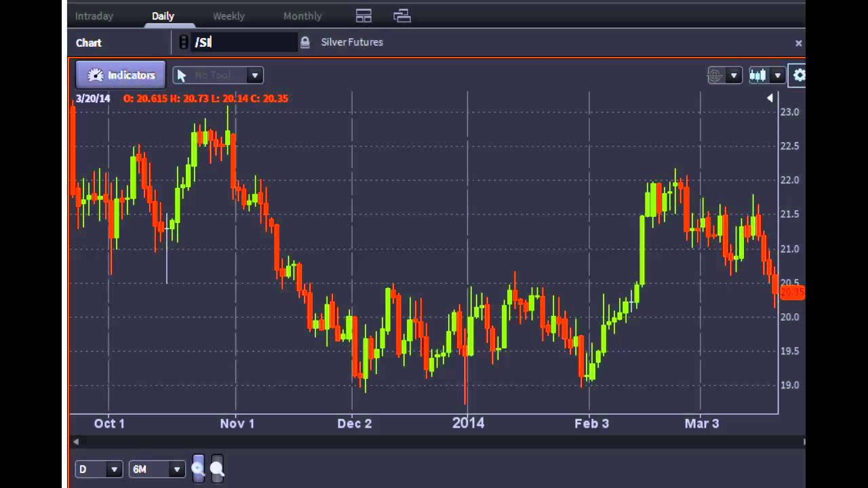Click the OHLC values readout
The width and height of the screenshot is (868, 488).
coord(205,98)
